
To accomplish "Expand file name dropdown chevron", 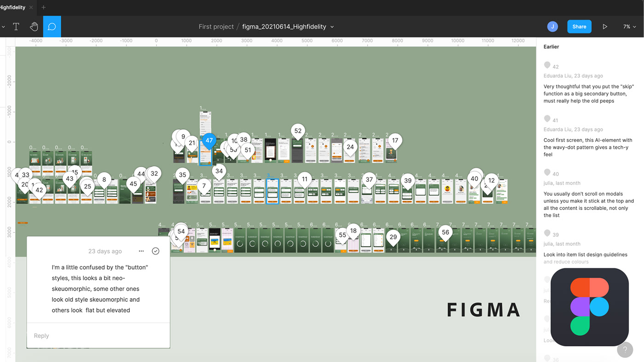I will point(332,27).
